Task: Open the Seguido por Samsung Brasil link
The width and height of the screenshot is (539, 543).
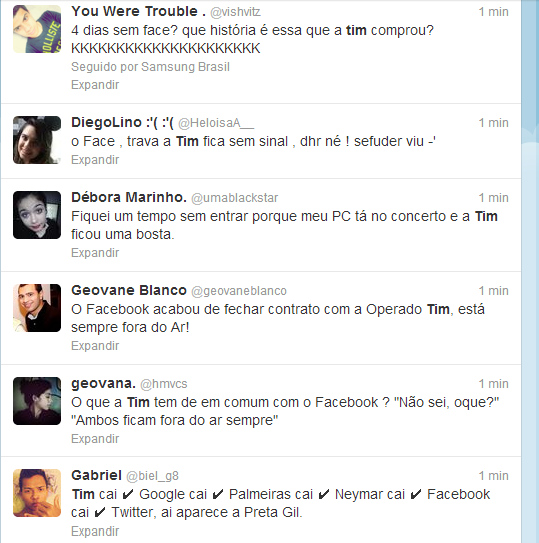Action: click(150, 67)
